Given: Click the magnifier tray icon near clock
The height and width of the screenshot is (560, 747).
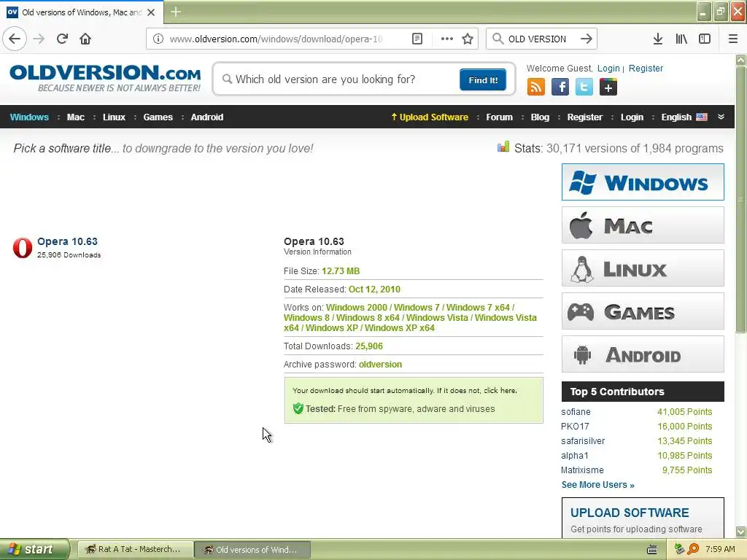Looking at the screenshot, I should point(693,550).
